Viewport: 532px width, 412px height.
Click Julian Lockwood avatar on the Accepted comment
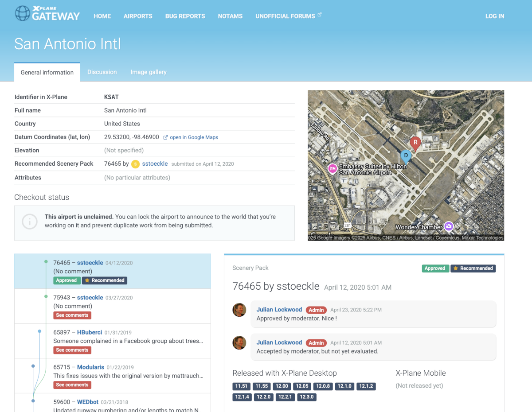239,343
